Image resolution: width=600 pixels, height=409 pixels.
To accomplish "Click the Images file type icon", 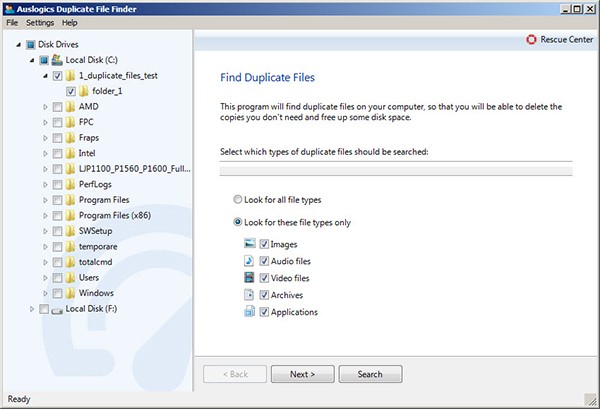I will pyautogui.click(x=250, y=244).
